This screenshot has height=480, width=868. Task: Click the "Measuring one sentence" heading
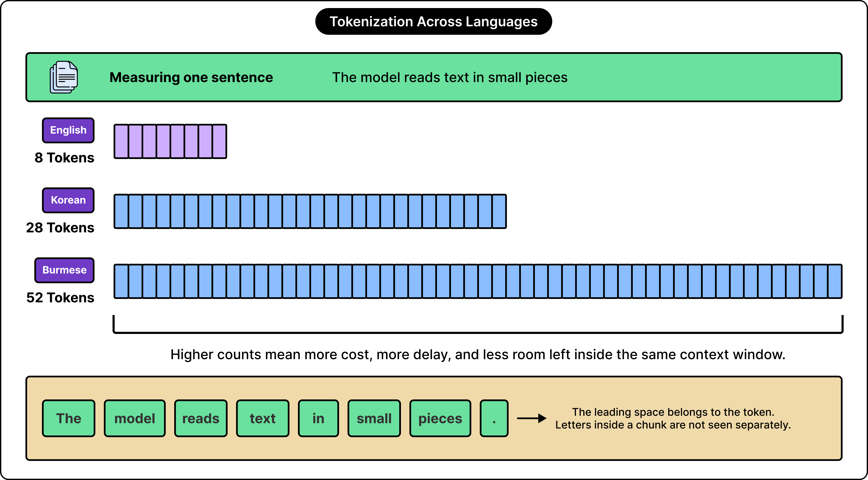click(x=191, y=78)
